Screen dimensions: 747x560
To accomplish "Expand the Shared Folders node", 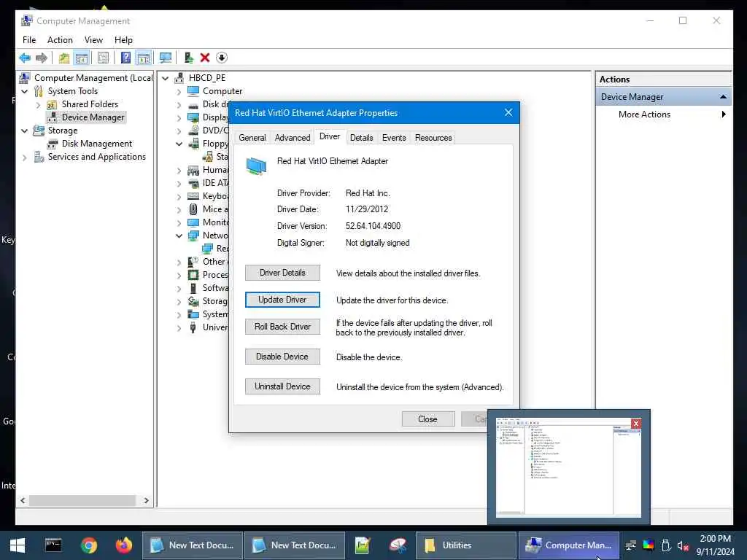I will click(x=38, y=105).
